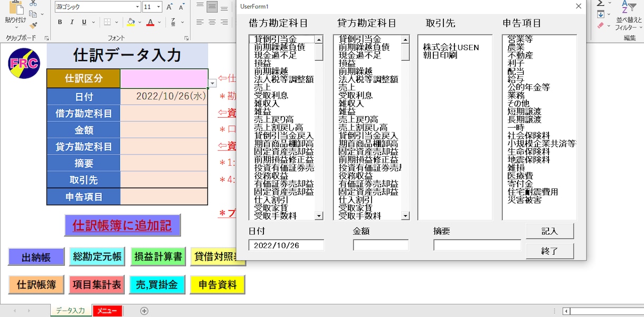Select 朝日印刷 in 取引先 list
The image size is (644, 317).
coord(440,55)
